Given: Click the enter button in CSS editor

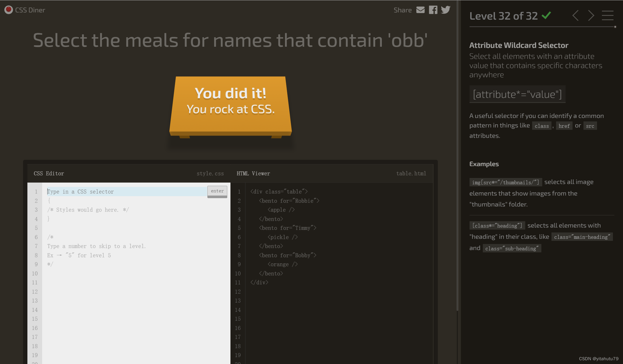Looking at the screenshot, I should (217, 191).
